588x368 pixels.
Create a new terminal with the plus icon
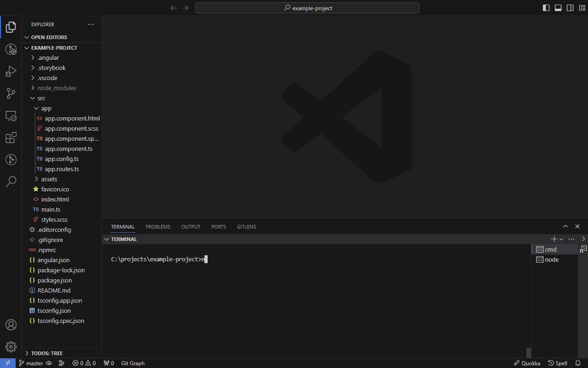pos(554,239)
